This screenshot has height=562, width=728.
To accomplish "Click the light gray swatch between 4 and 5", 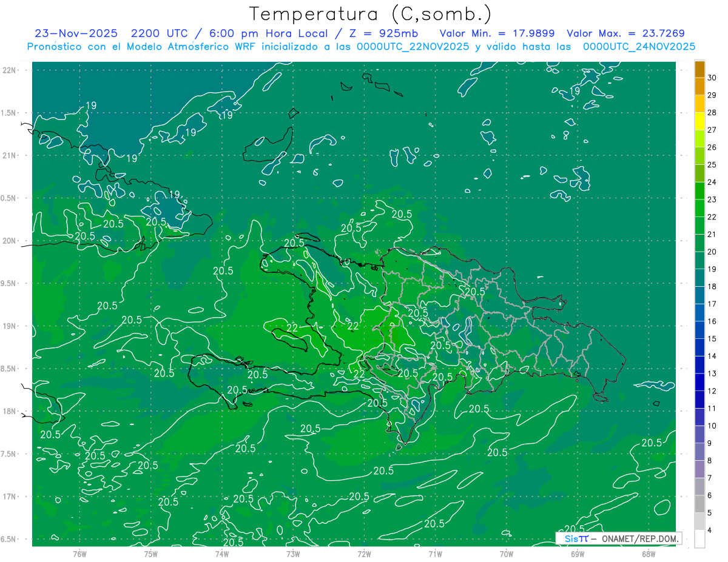I will pyautogui.click(x=699, y=521).
